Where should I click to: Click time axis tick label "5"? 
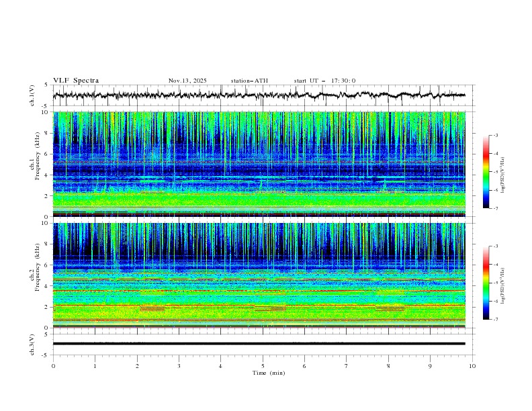263,366
